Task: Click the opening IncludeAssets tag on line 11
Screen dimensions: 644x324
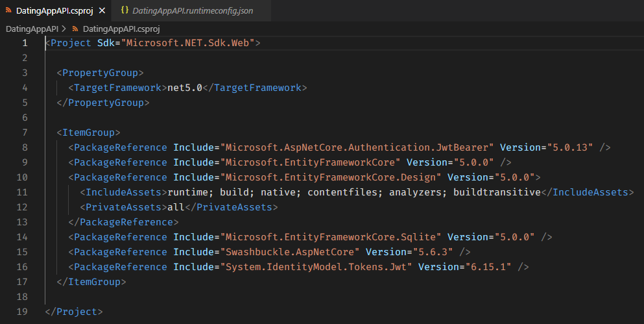Action: pos(124,192)
